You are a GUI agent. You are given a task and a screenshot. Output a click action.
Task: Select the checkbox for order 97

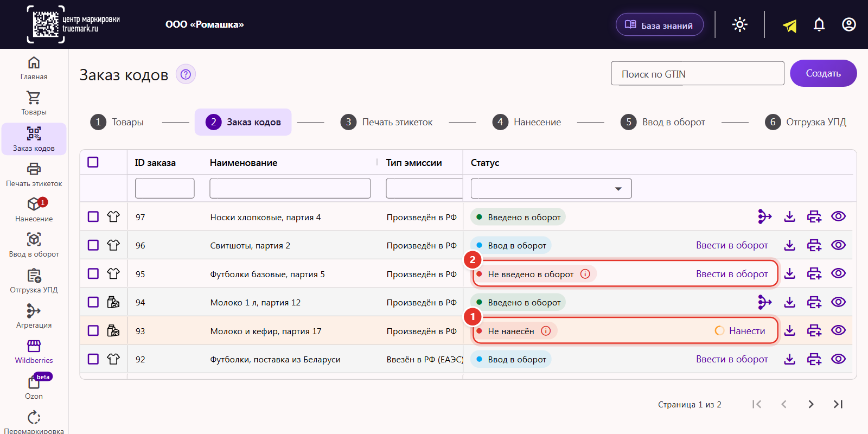pos(93,216)
